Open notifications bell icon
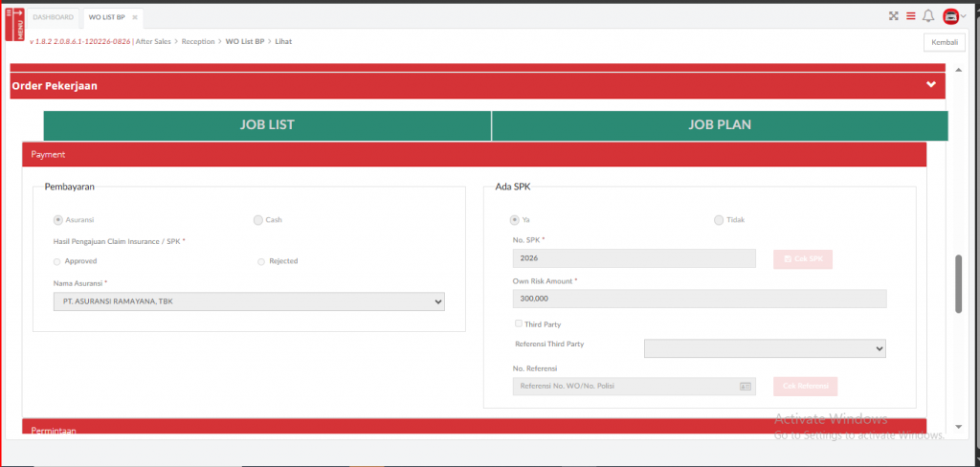 click(x=927, y=16)
